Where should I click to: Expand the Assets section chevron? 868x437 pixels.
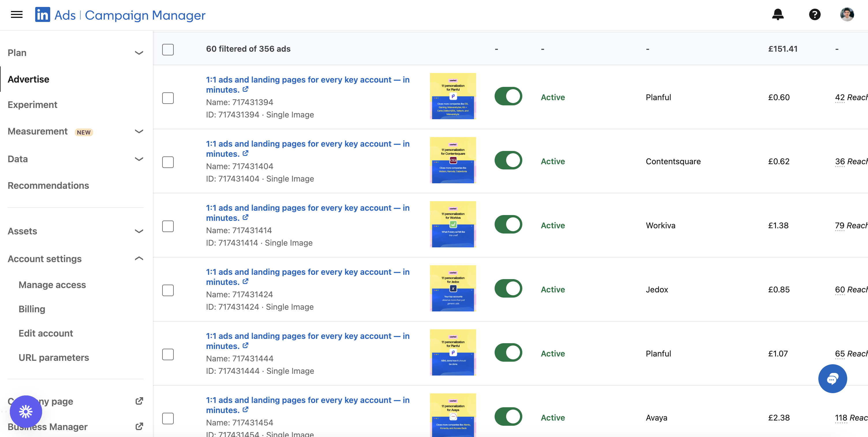click(139, 231)
